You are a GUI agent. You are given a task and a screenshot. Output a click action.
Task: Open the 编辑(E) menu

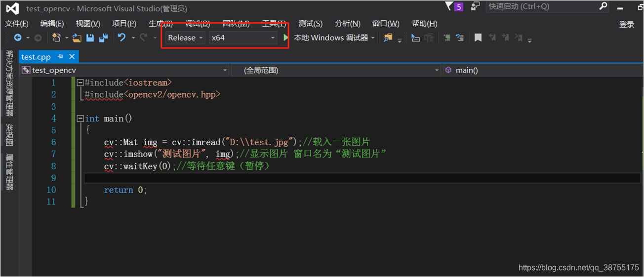(52, 24)
